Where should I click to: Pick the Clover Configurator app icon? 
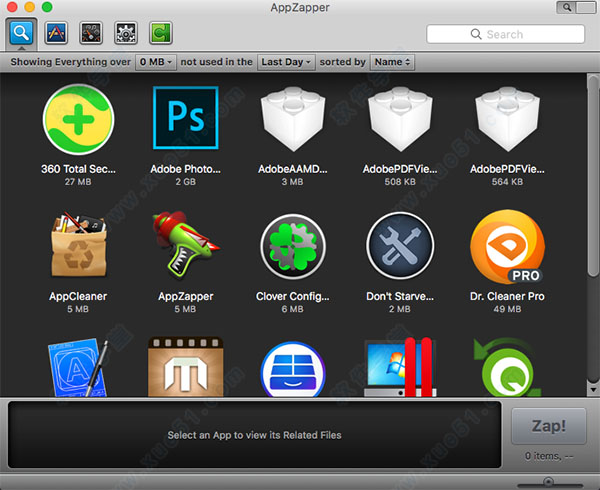tap(293, 247)
